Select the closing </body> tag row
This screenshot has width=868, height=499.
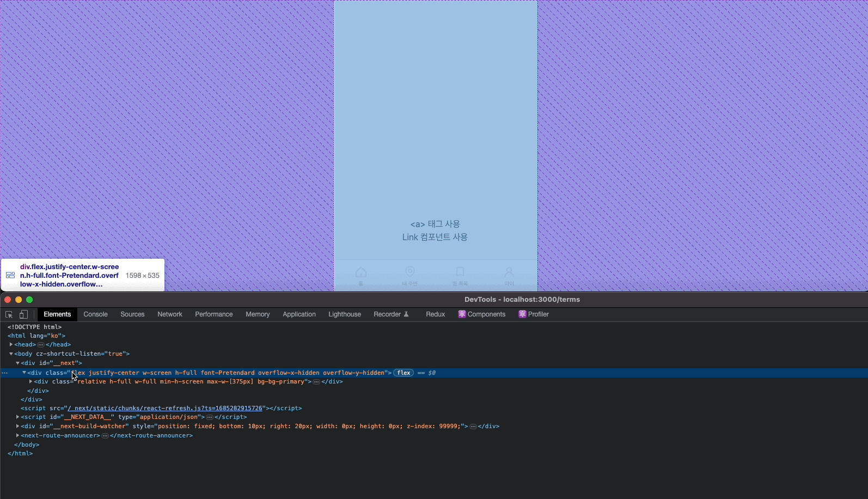pos(27,445)
